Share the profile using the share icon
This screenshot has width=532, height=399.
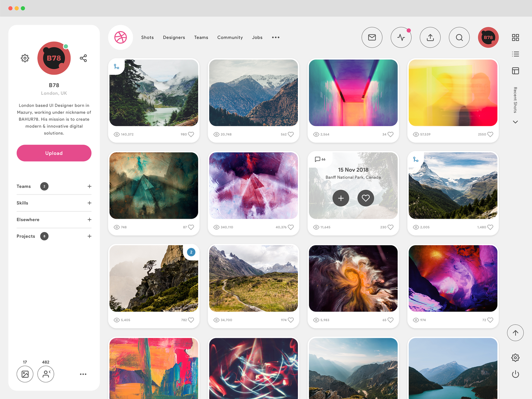(x=83, y=58)
